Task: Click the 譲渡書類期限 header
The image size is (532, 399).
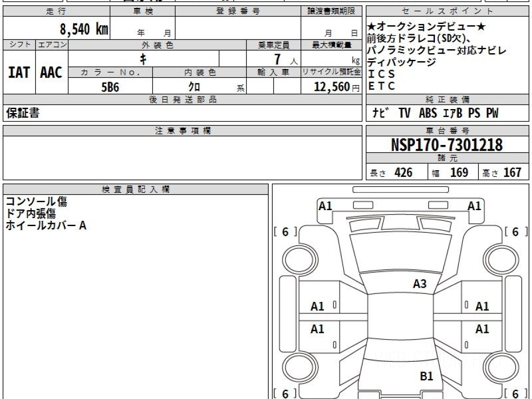Action: (331, 12)
